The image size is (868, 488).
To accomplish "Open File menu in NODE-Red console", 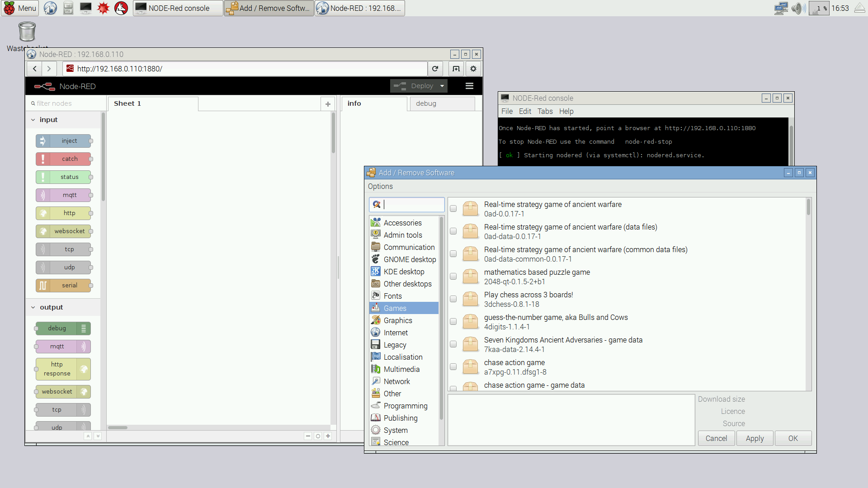I will 507,111.
